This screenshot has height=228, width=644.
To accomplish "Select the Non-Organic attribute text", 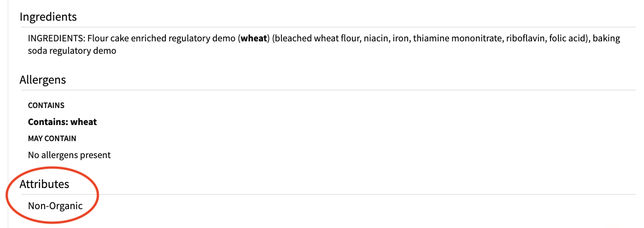I will pyautogui.click(x=55, y=205).
